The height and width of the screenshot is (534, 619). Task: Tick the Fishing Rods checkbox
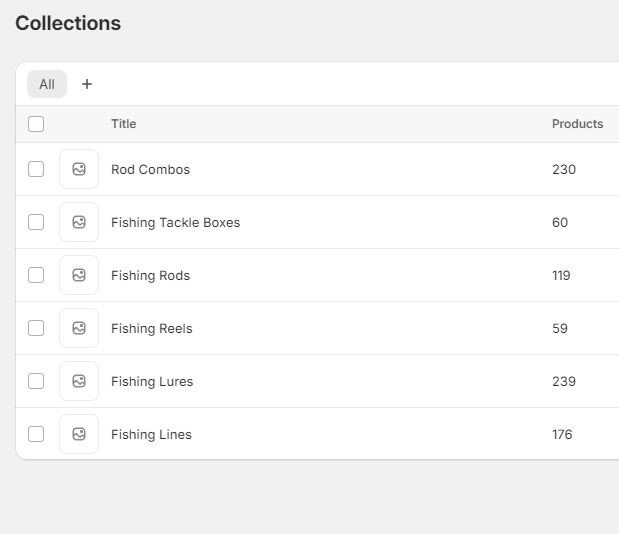(36, 275)
